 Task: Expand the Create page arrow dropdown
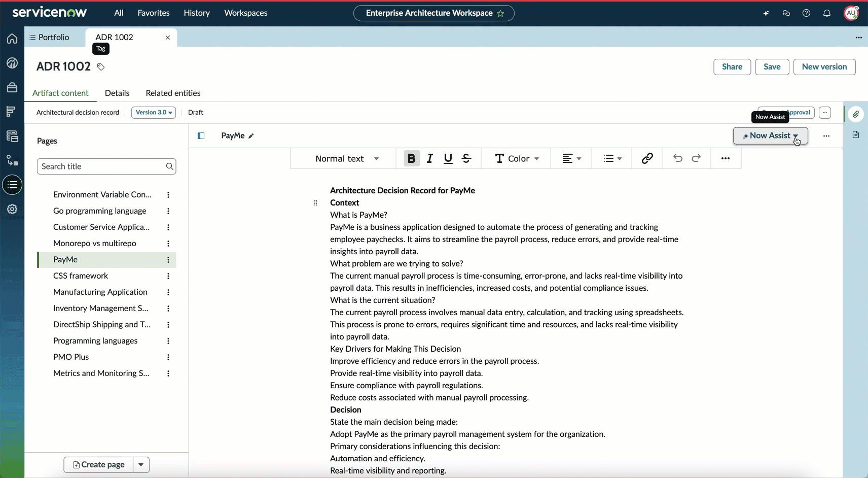[141, 465]
